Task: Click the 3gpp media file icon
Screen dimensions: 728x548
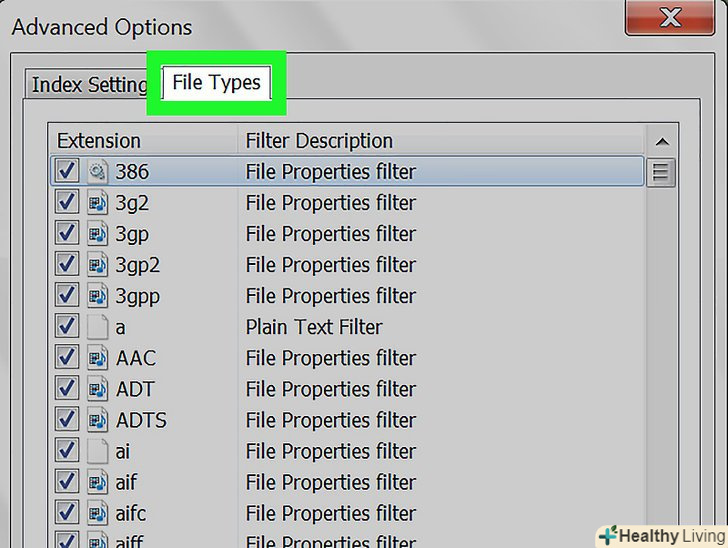Action: tap(97, 296)
